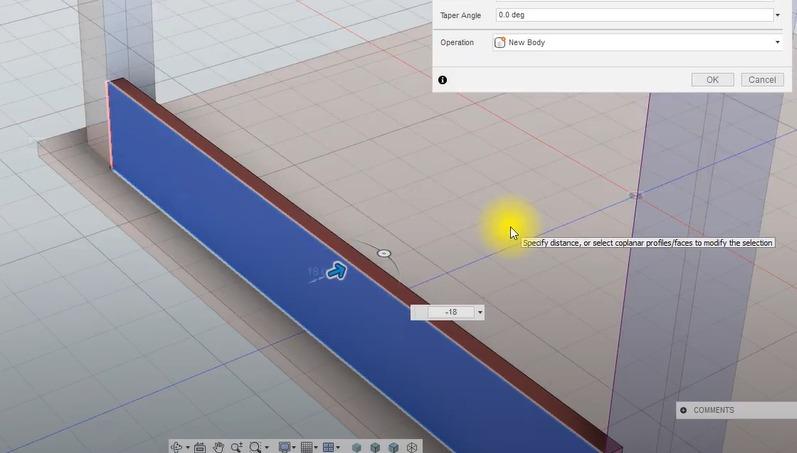797x453 pixels.
Task: Confirm the extrude with OK
Action: (x=712, y=80)
